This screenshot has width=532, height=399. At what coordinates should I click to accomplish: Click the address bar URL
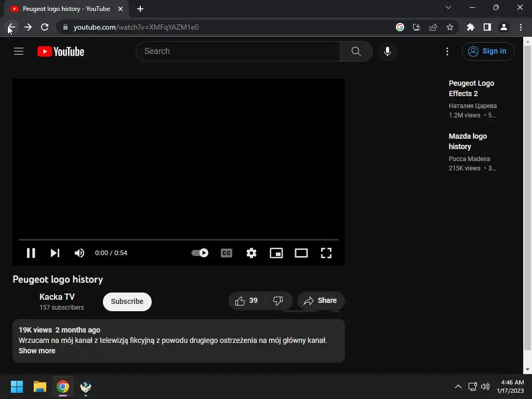coord(136,27)
